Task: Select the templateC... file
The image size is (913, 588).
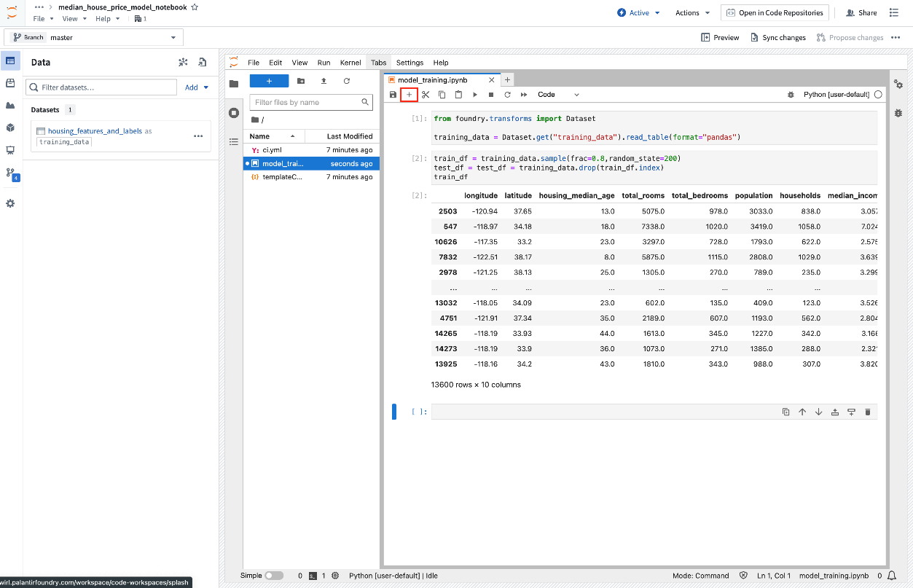Action: click(310, 177)
